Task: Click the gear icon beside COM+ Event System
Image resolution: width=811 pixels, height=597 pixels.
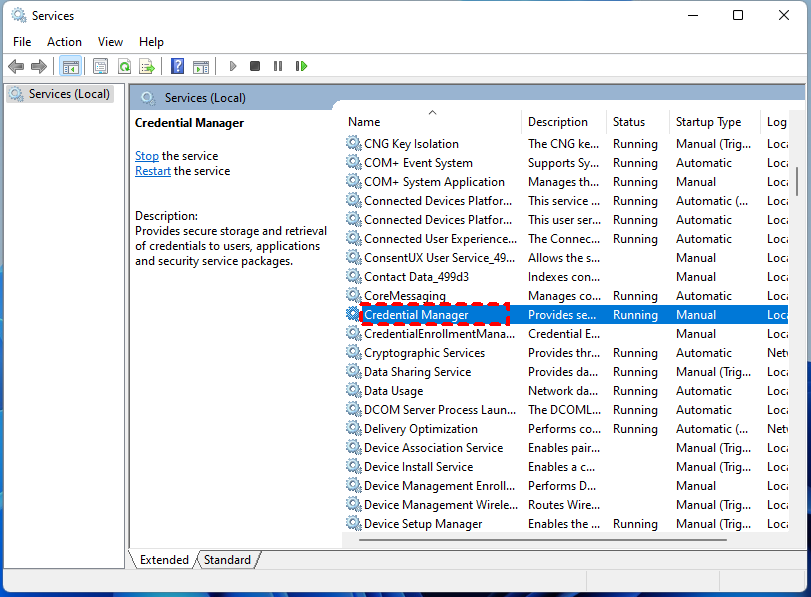Action: [x=354, y=162]
